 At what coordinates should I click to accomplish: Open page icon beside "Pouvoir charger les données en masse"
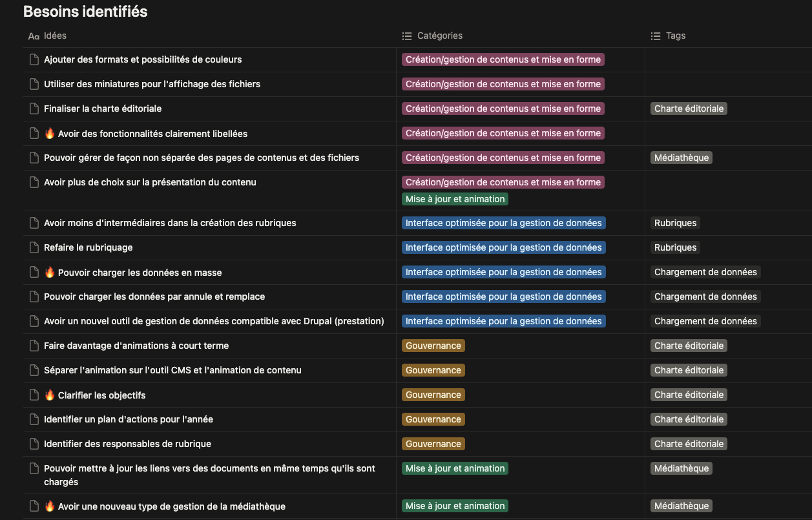tap(34, 272)
